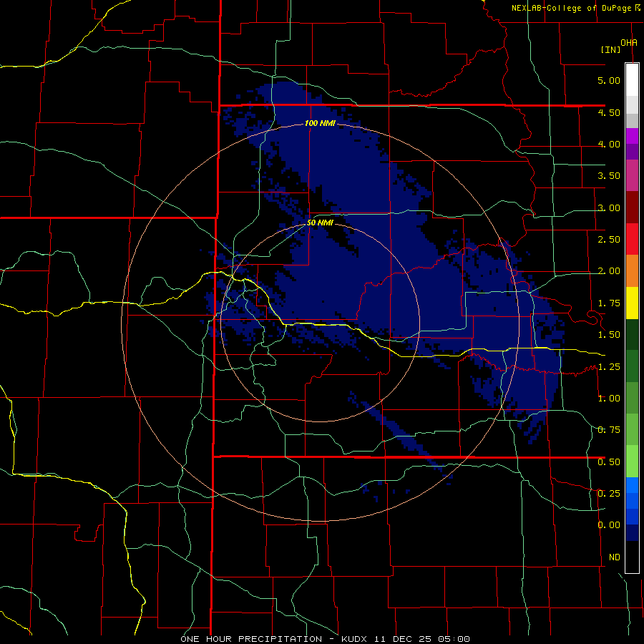The image size is (644, 644).
Task: Click the [IN] units label
Action: tap(610, 49)
